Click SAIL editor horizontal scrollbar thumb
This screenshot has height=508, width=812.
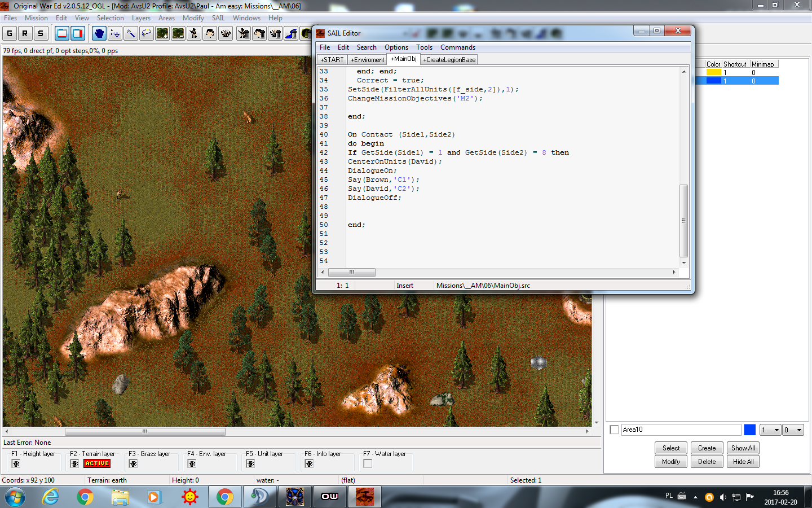pyautogui.click(x=352, y=272)
